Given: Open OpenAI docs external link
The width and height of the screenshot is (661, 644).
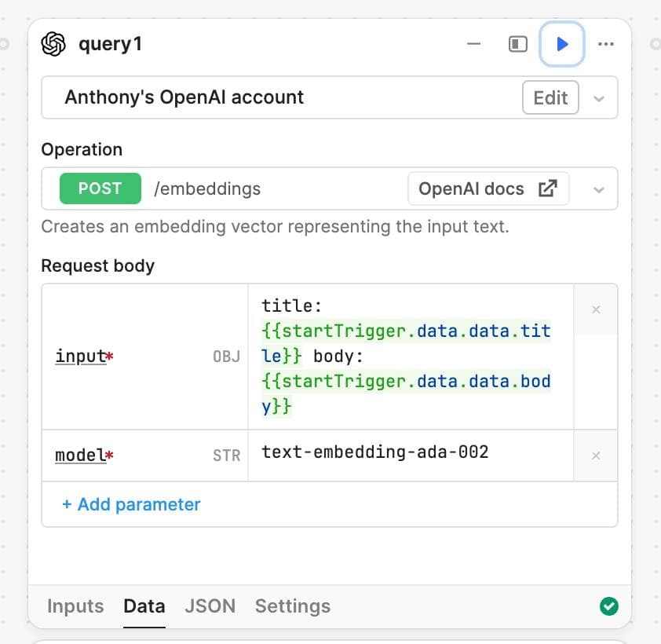Looking at the screenshot, I should pyautogui.click(x=488, y=188).
